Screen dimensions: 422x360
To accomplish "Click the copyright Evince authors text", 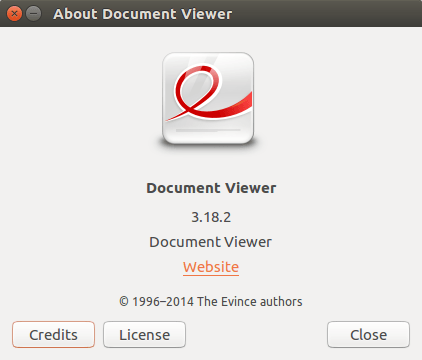I will [x=211, y=301].
